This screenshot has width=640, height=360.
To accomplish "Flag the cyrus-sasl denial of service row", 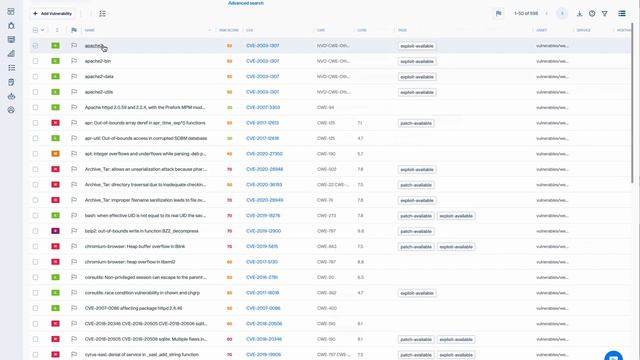I will [x=74, y=354].
